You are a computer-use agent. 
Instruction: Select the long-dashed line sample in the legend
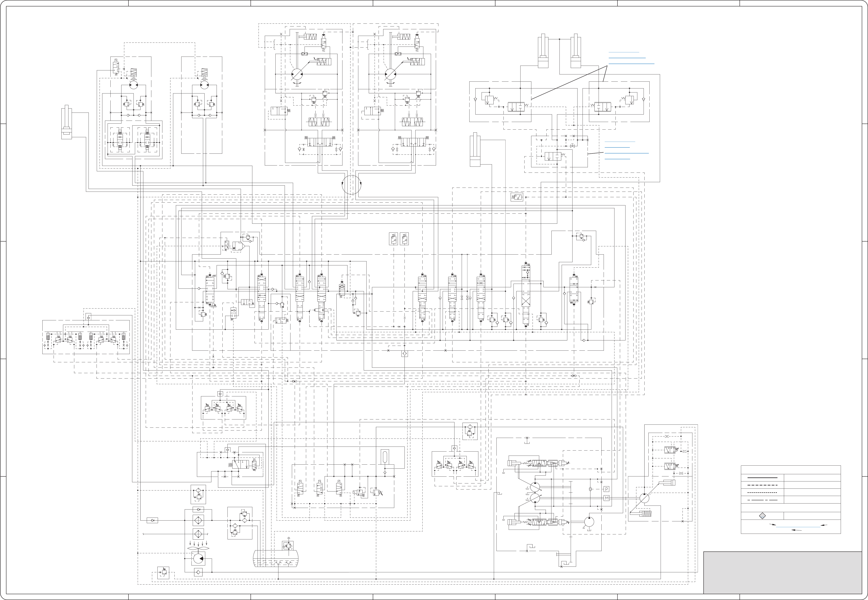[762, 485]
